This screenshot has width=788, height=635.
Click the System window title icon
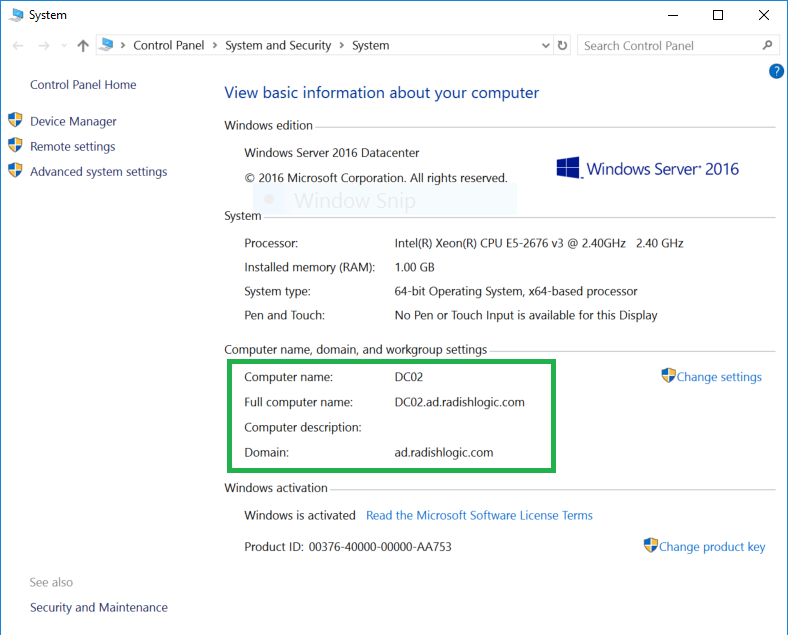click(16, 15)
